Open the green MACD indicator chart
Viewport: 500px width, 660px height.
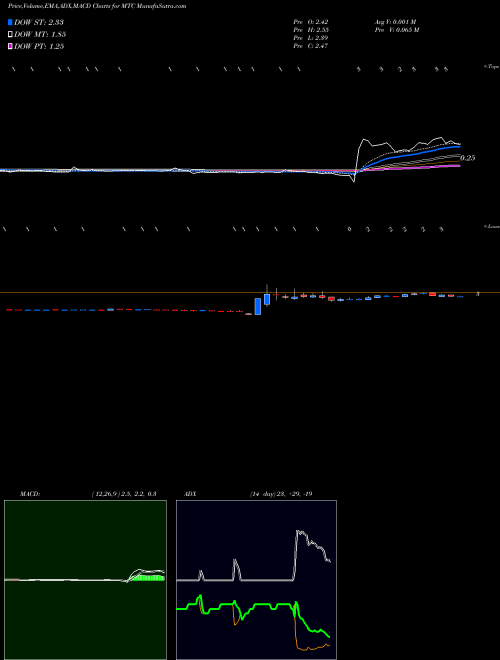click(85, 580)
